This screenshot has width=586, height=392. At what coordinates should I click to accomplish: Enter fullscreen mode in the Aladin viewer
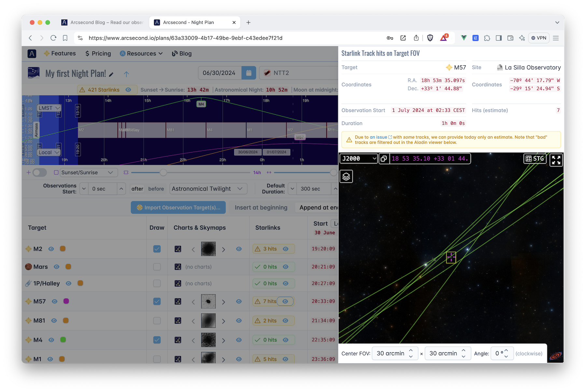556,159
